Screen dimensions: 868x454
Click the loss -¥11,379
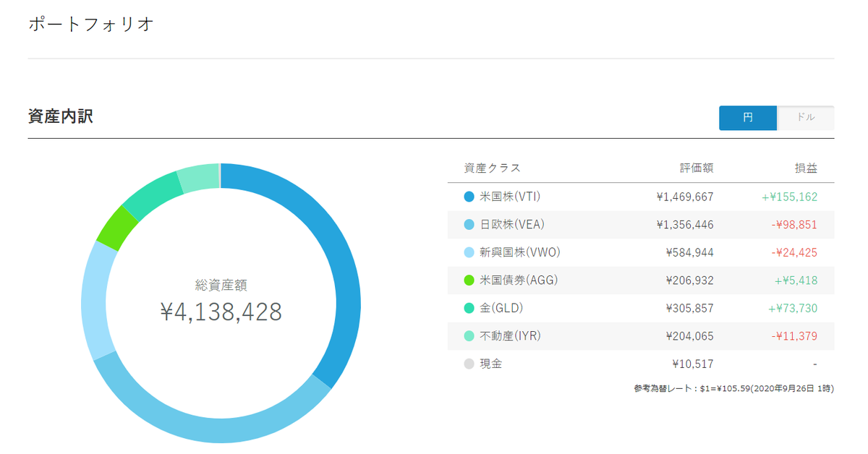click(793, 336)
